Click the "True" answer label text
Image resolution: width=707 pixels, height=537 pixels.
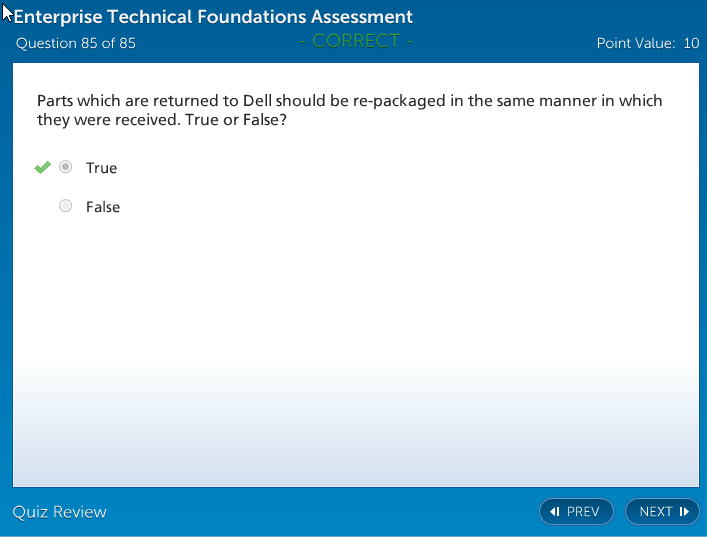coord(101,168)
